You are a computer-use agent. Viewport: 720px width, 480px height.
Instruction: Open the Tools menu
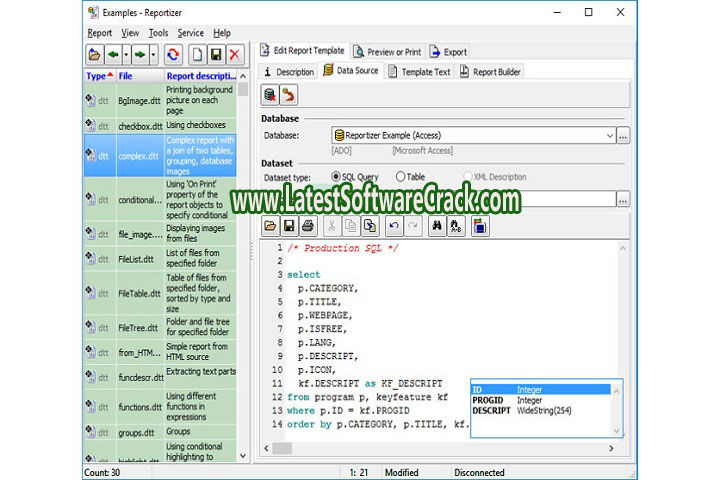click(x=158, y=33)
